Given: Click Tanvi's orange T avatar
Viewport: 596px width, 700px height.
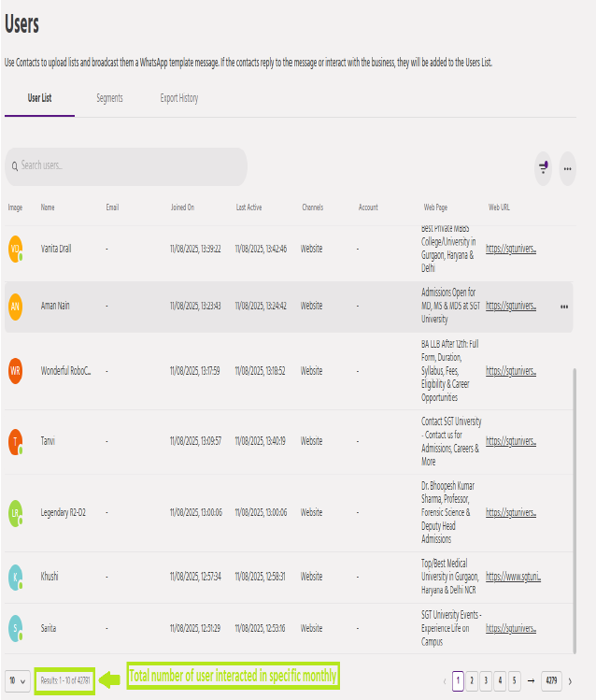Looking at the screenshot, I should pos(15,441).
